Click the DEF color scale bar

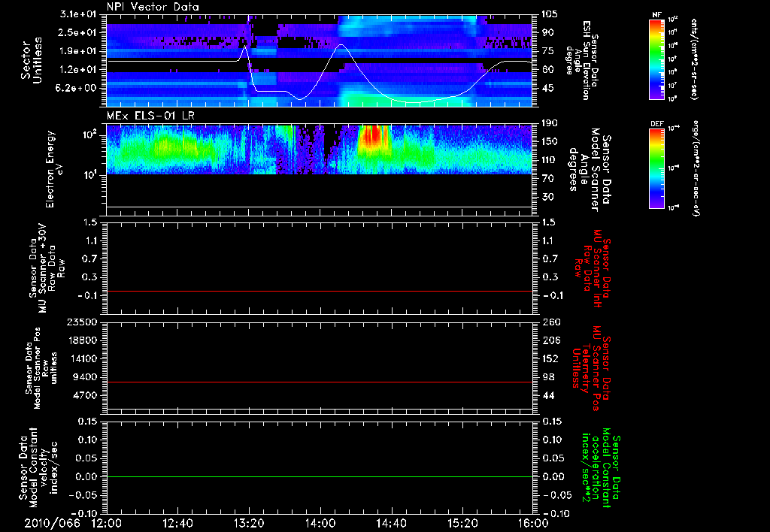click(x=656, y=168)
